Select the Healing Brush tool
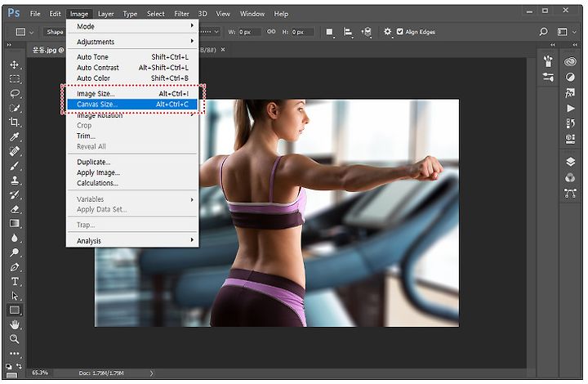Image resolution: width=588 pixels, height=384 pixels. click(x=14, y=151)
